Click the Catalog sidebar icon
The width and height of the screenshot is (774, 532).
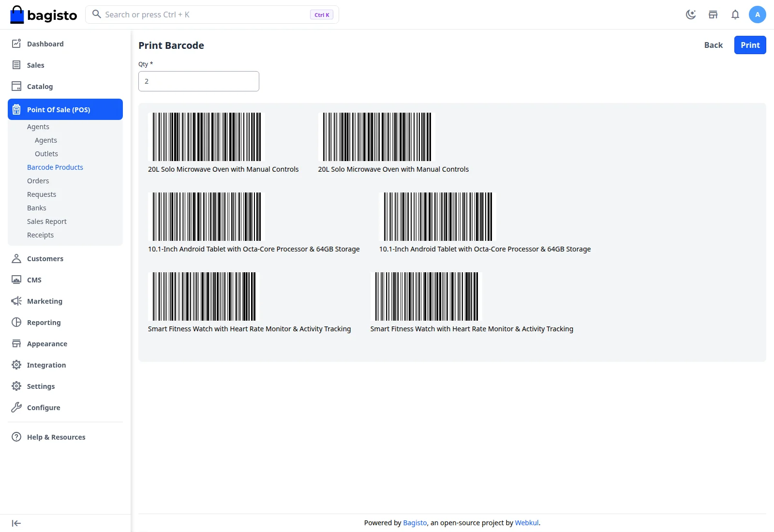[16, 86]
